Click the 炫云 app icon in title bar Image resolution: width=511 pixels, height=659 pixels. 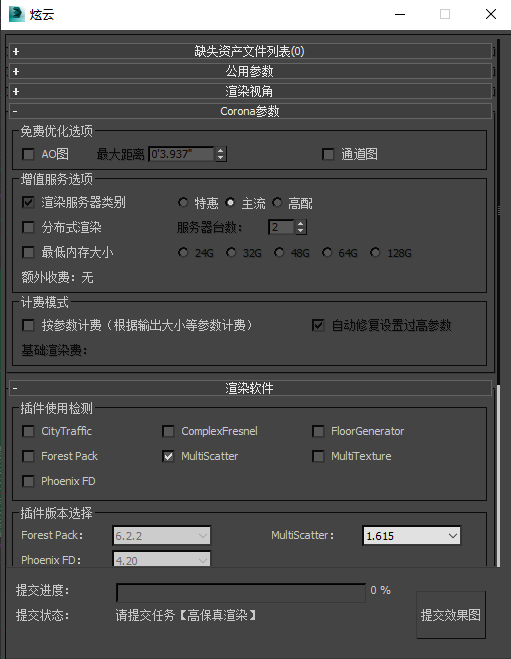click(x=16, y=14)
